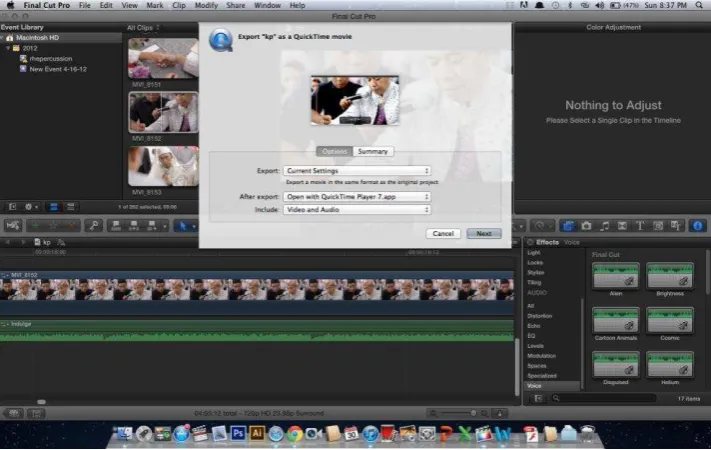Select the rhepercussion event
Screen dimensions: 711x450
click(x=51, y=59)
